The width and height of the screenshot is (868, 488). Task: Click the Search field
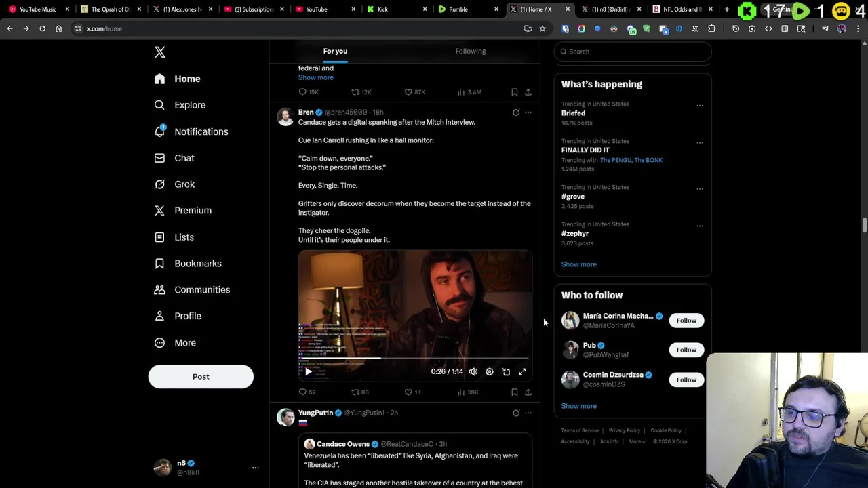[633, 52]
